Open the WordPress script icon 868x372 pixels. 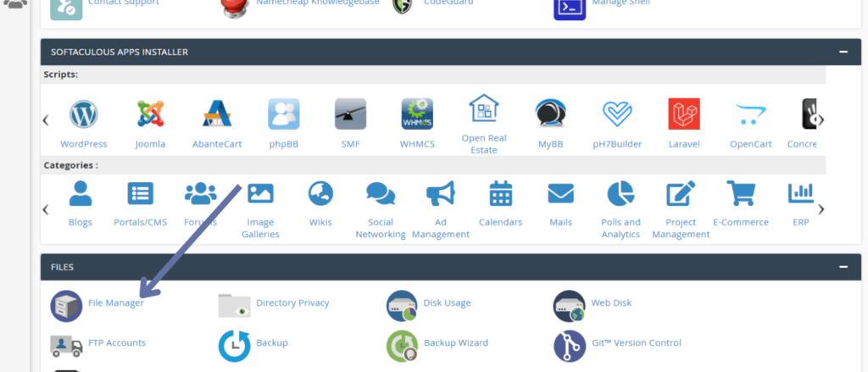[84, 114]
